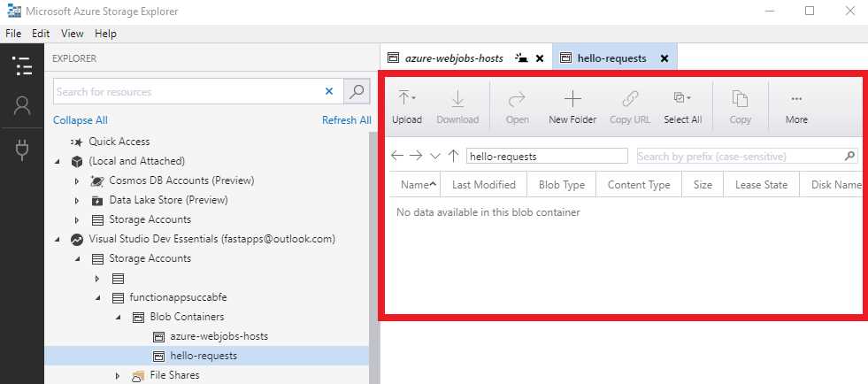Collapse the Visual Studio Dev Essentials subscription
Viewport: 868px width, 384px height.
coord(58,240)
